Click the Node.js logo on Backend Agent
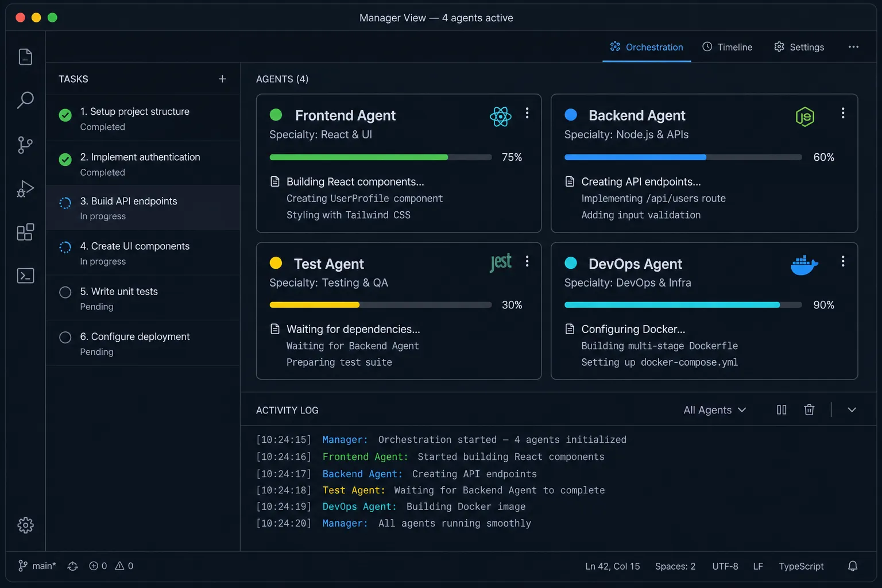This screenshot has height=588, width=882. tap(804, 117)
